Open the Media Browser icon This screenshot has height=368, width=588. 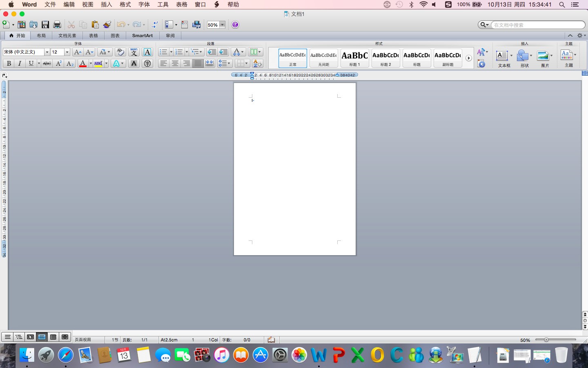click(x=196, y=25)
